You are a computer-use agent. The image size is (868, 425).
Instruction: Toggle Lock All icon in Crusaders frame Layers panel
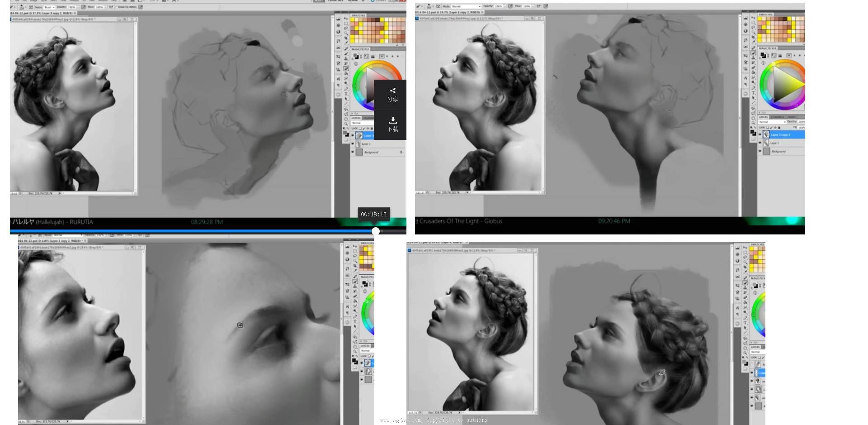pyautogui.click(x=779, y=127)
